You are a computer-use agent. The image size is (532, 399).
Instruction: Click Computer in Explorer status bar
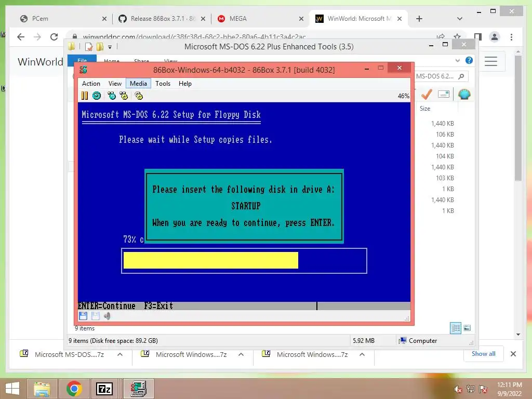418,340
